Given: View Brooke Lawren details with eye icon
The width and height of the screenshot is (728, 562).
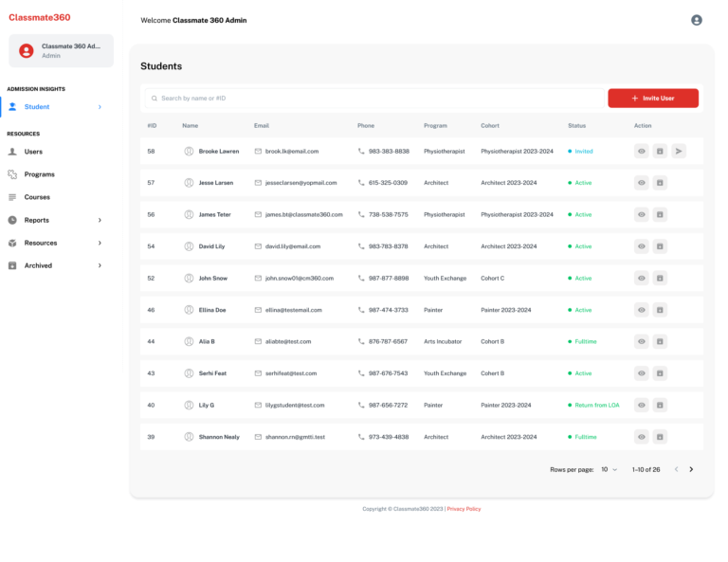Looking at the screenshot, I should (642, 151).
